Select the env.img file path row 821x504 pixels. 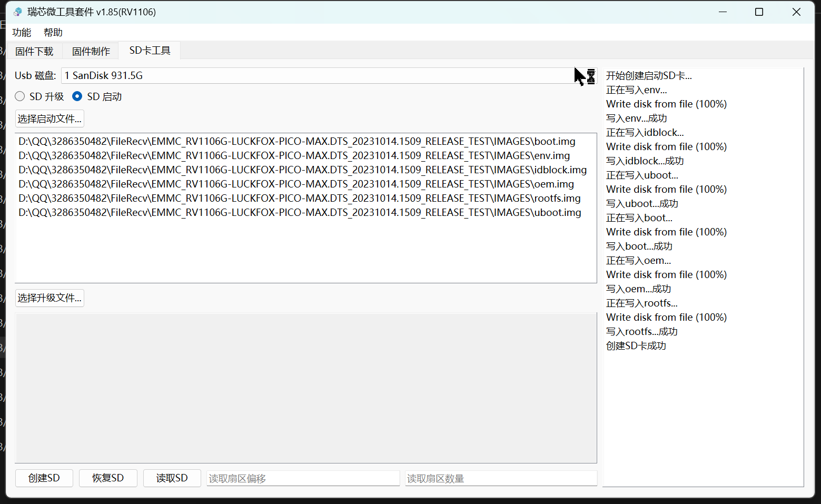pos(294,156)
